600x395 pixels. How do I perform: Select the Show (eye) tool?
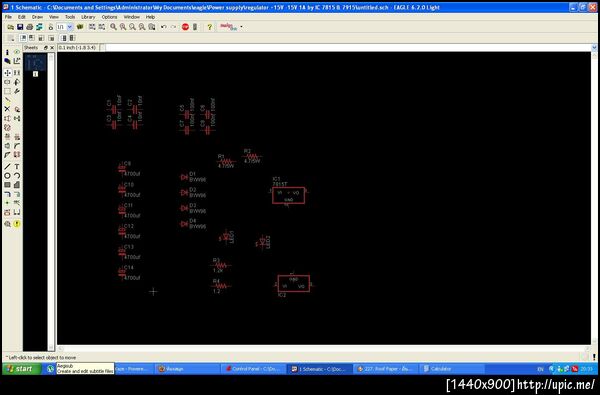(x=17, y=52)
